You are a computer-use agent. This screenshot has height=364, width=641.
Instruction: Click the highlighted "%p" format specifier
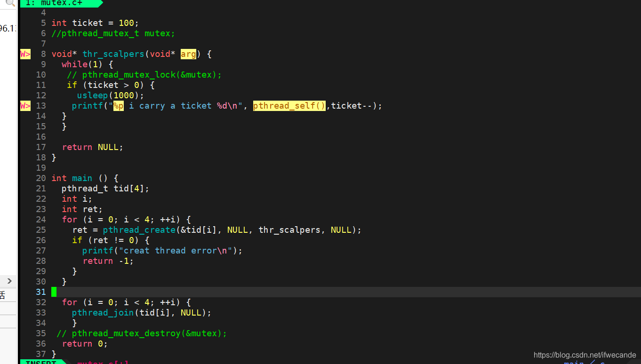pos(119,106)
